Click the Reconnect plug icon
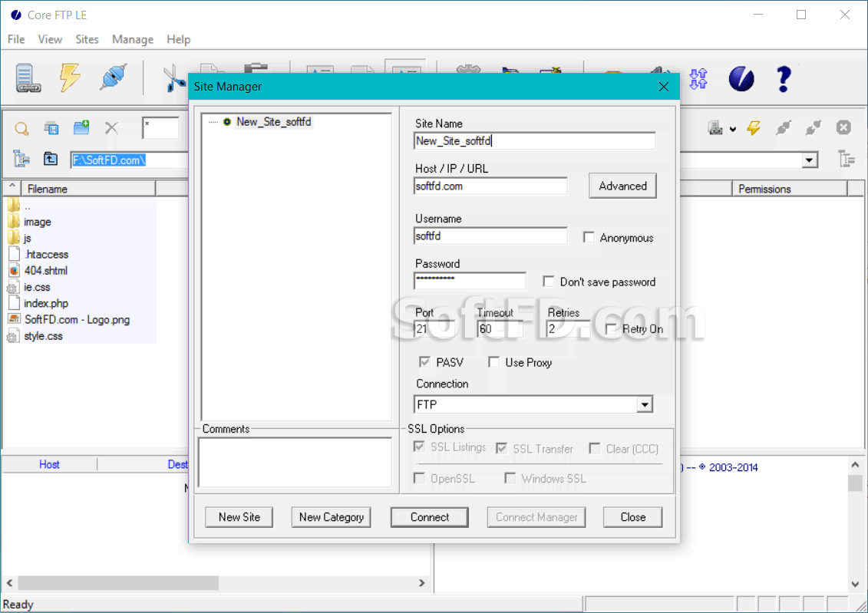868x613 pixels. 114,77
